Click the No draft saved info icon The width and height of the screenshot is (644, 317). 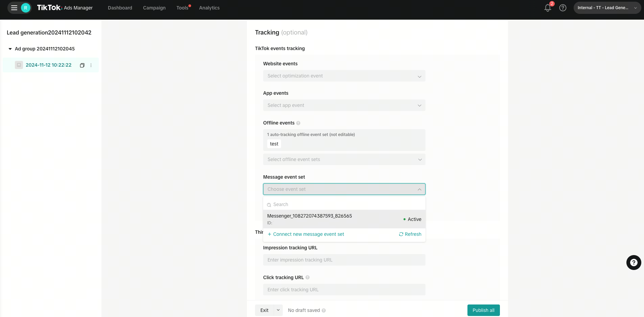click(x=324, y=311)
